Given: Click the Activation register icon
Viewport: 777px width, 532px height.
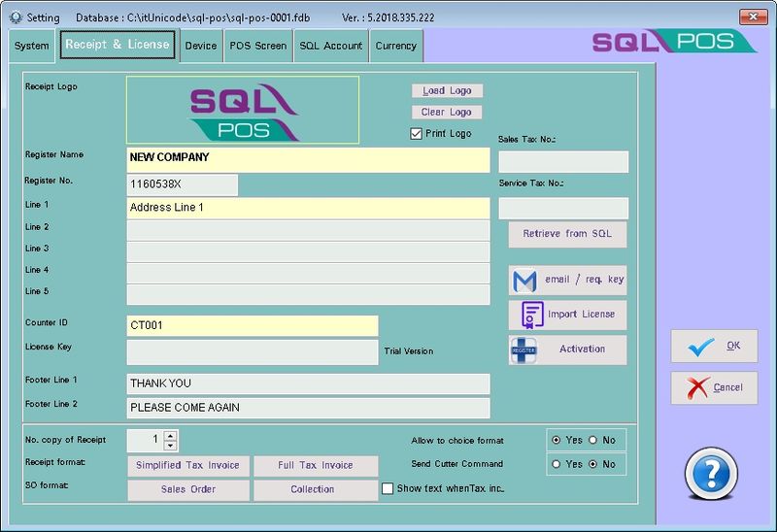Looking at the screenshot, I should point(524,349).
